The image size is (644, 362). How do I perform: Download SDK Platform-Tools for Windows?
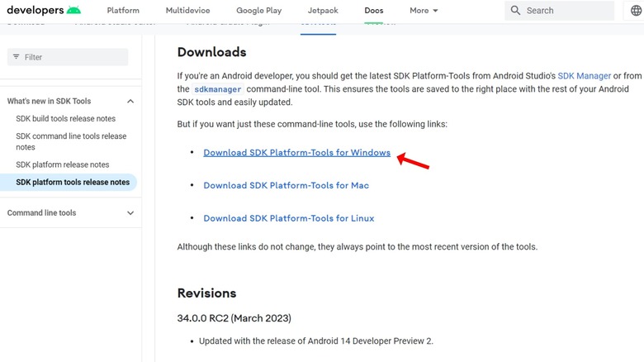(x=296, y=153)
